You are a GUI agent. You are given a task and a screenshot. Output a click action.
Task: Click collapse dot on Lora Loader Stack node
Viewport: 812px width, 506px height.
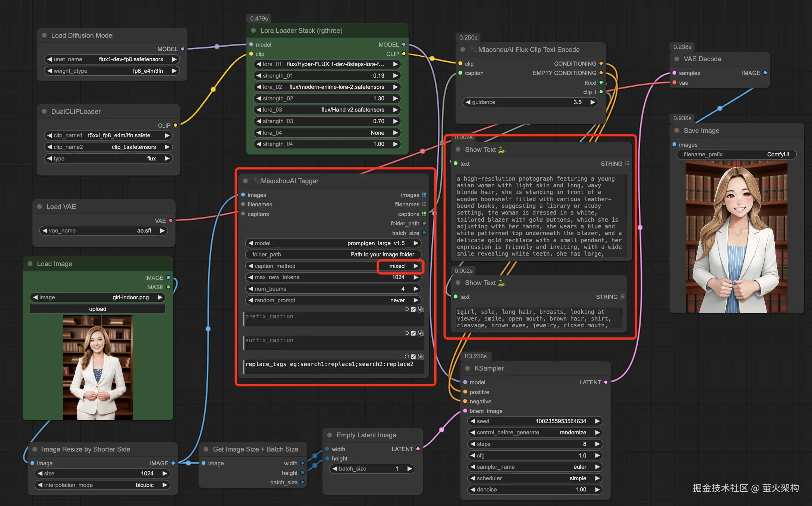254,31
